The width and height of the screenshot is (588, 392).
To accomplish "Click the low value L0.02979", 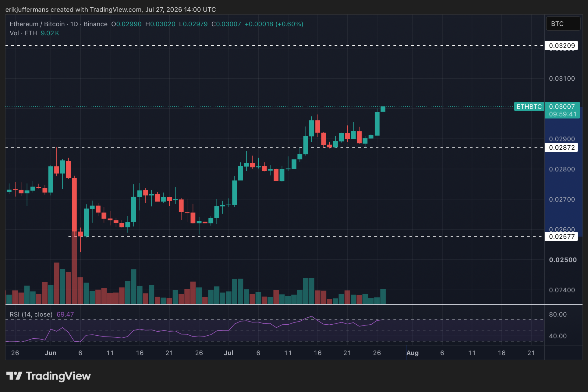I will click(193, 24).
